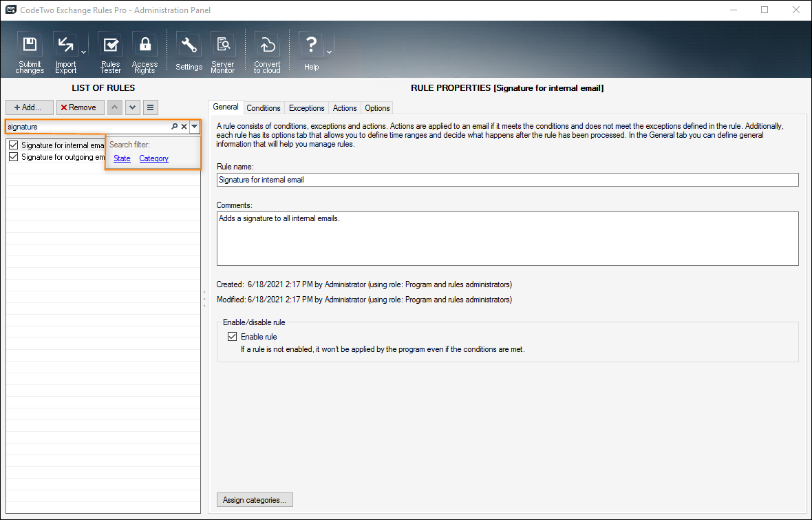Select Signature for outgoing email row
The height and width of the screenshot is (520, 812).
pos(63,157)
